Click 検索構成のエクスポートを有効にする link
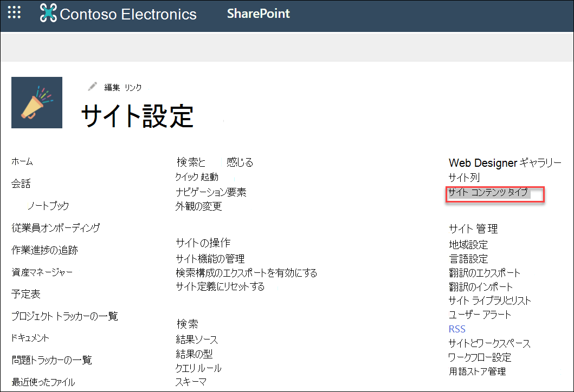 point(247,272)
